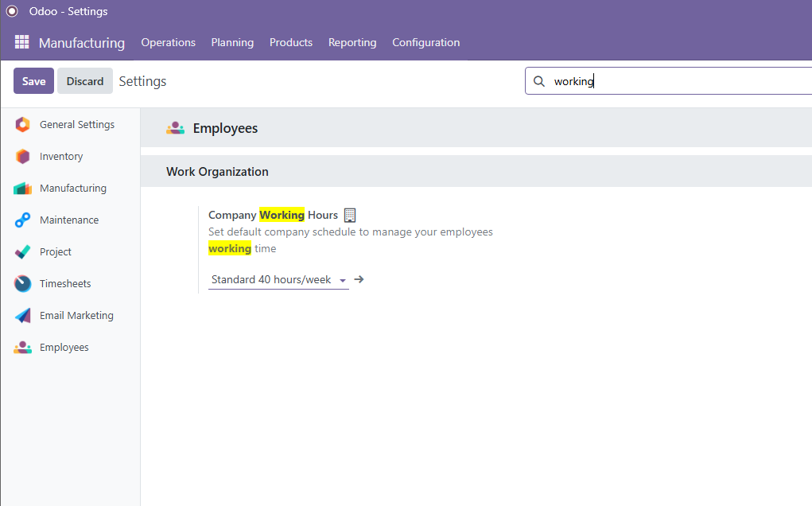Select Manufacturing in the settings sidebar

coord(72,189)
